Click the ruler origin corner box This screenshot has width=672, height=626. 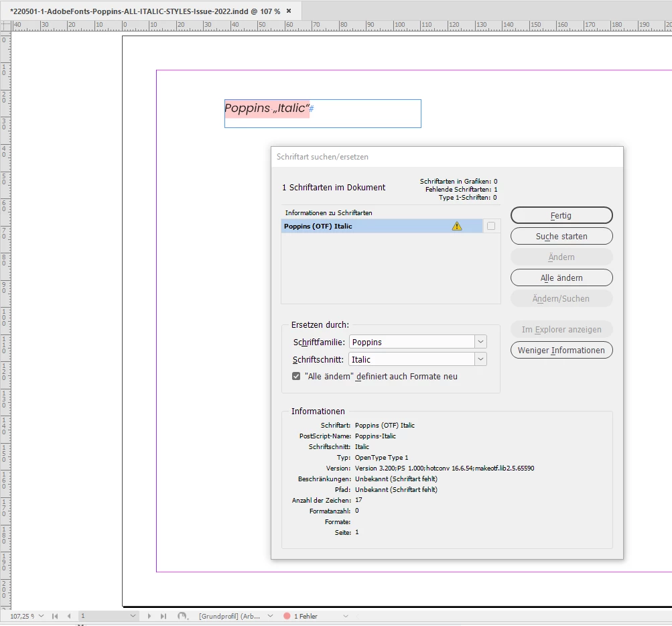coord(5,25)
